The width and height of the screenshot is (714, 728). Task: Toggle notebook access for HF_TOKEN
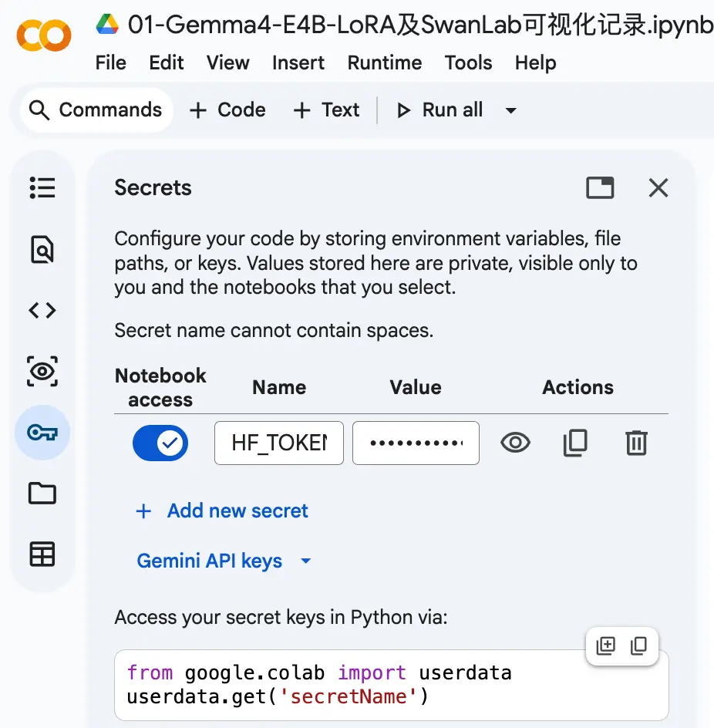pyautogui.click(x=160, y=443)
